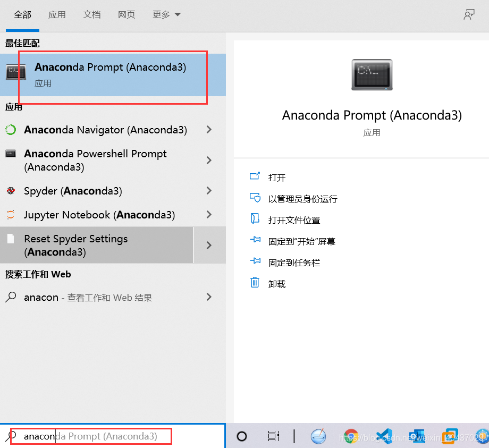Click the run as administrator shield icon
The width and height of the screenshot is (489, 448).
click(255, 198)
